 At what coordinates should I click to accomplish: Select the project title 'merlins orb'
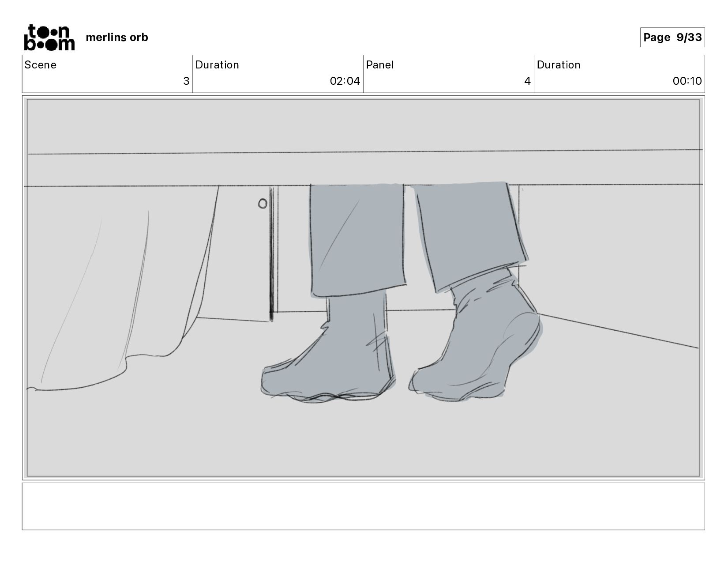[117, 38]
